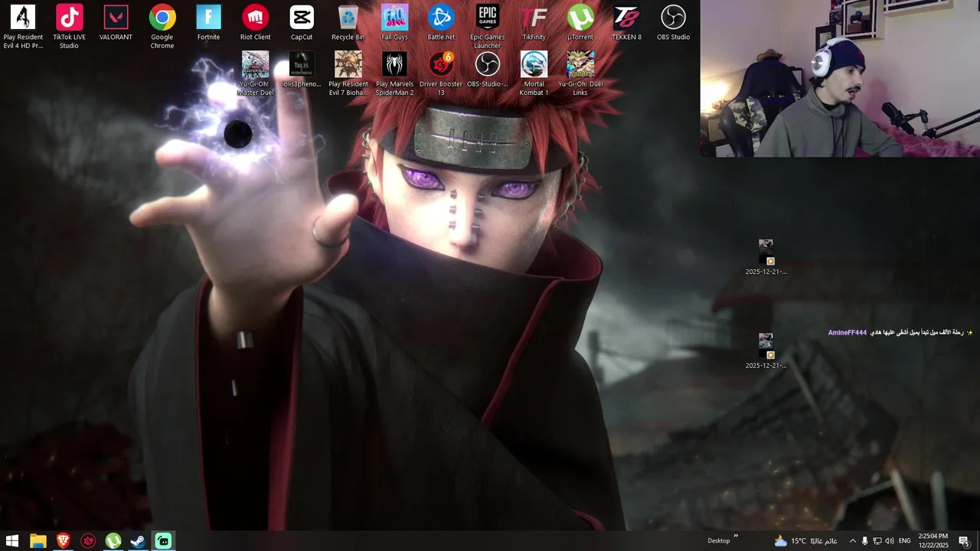Select Play Resident Evil 7 Biohazard icon

click(348, 74)
